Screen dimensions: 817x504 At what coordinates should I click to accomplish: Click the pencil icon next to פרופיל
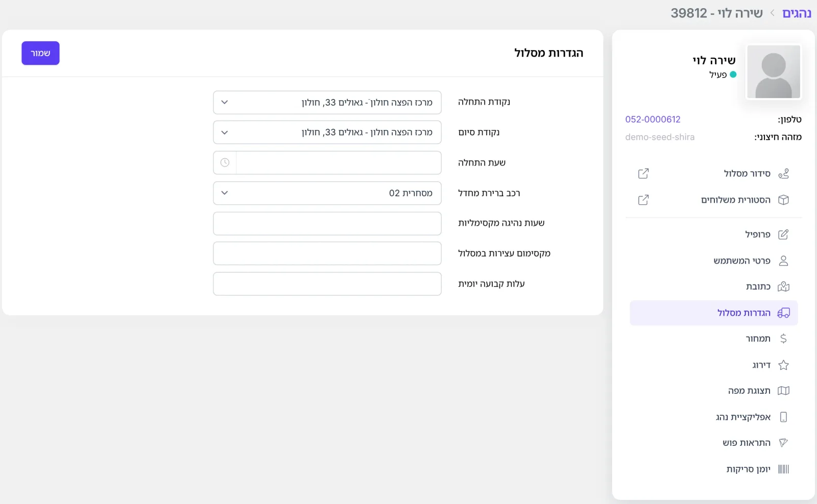click(783, 234)
